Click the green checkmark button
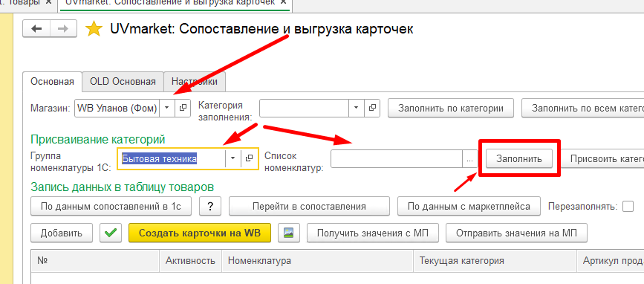 111,233
